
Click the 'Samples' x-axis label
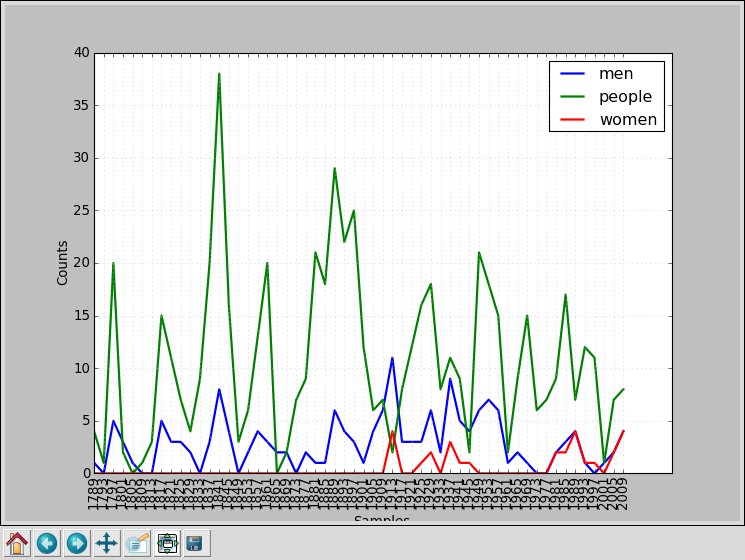click(x=382, y=519)
